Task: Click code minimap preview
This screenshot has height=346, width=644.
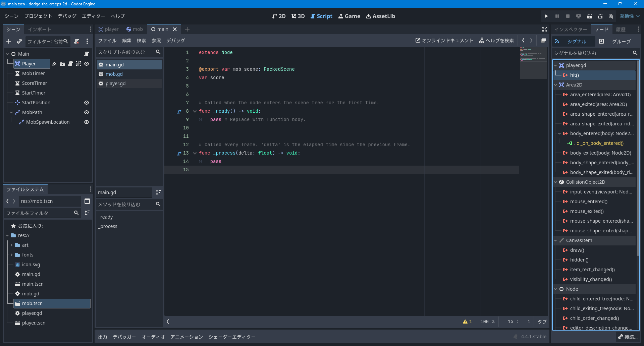Action: [533, 63]
